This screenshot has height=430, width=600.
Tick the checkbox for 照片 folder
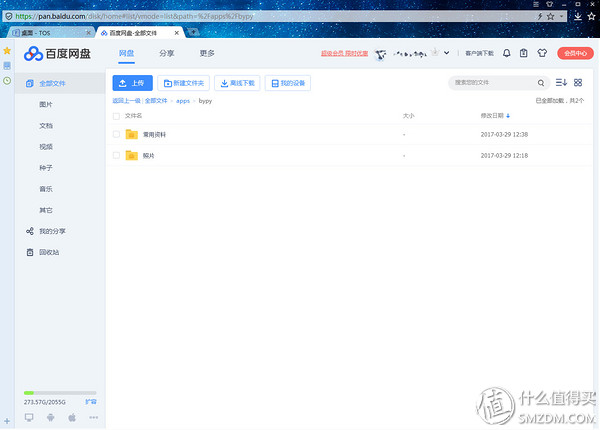coord(116,155)
